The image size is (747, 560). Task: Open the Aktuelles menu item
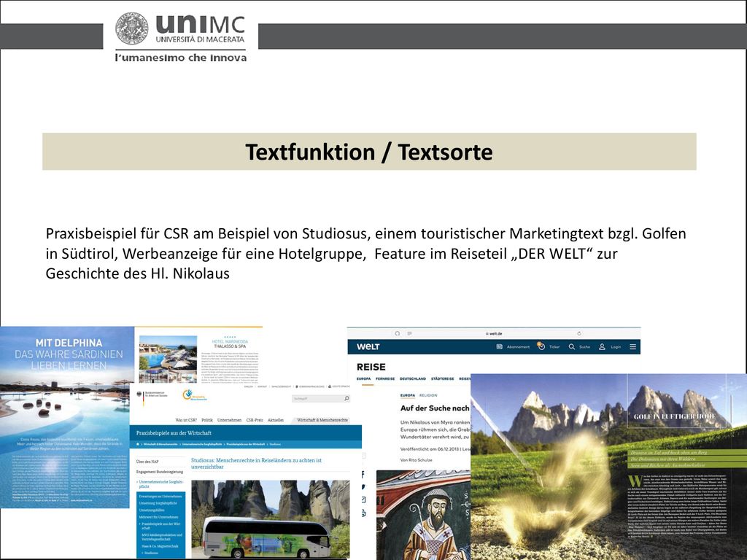(275, 420)
